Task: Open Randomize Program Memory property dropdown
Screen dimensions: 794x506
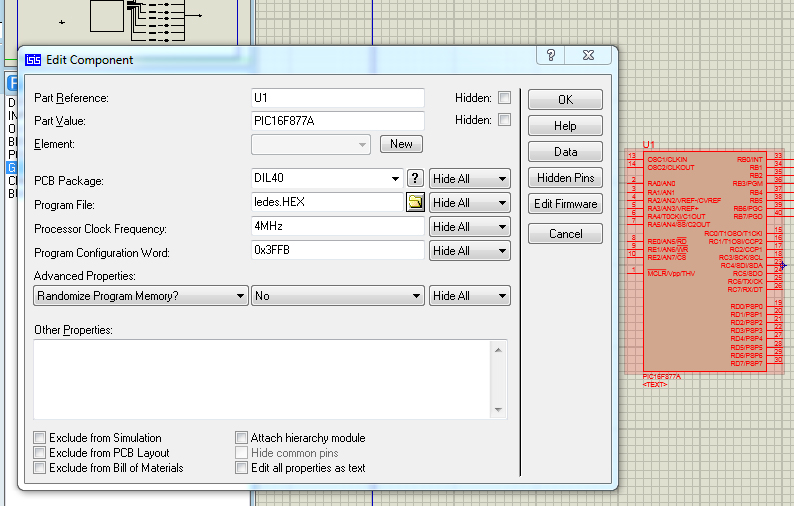Action: pos(141,296)
